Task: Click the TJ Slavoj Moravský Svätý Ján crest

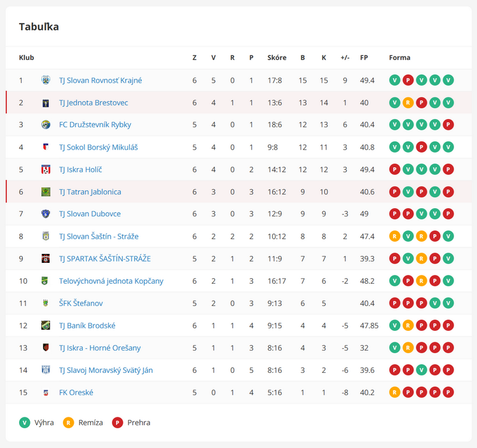Action: click(46, 370)
